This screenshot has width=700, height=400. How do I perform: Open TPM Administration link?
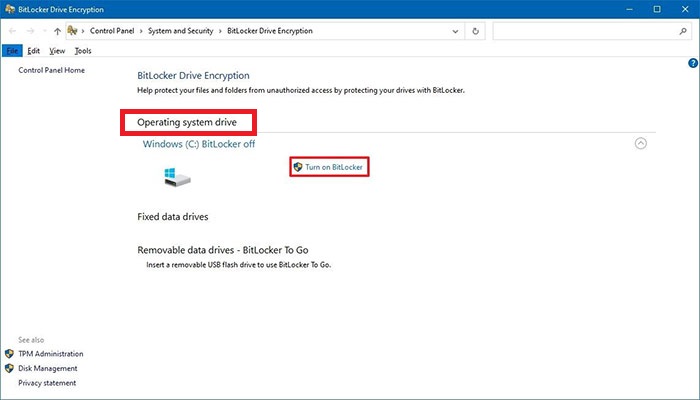click(x=50, y=354)
